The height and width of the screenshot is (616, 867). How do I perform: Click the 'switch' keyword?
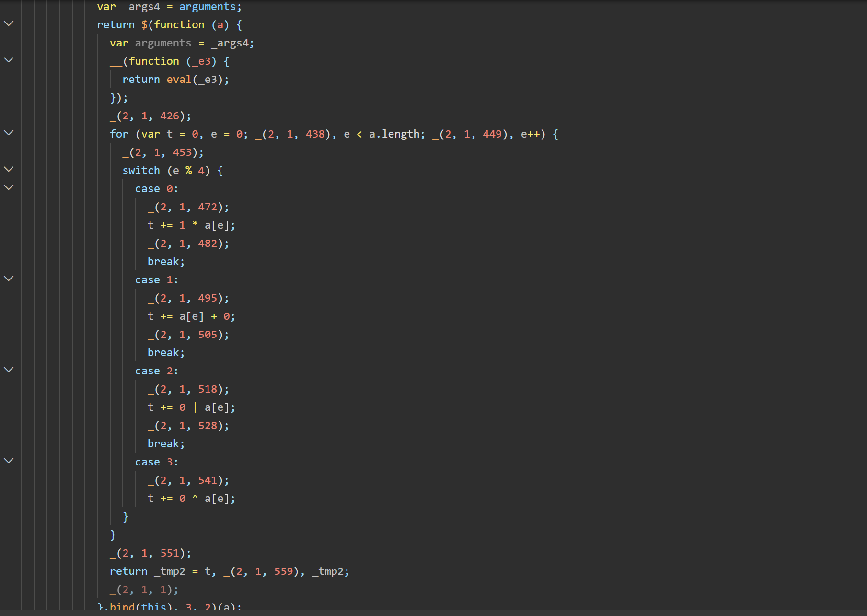pos(141,171)
